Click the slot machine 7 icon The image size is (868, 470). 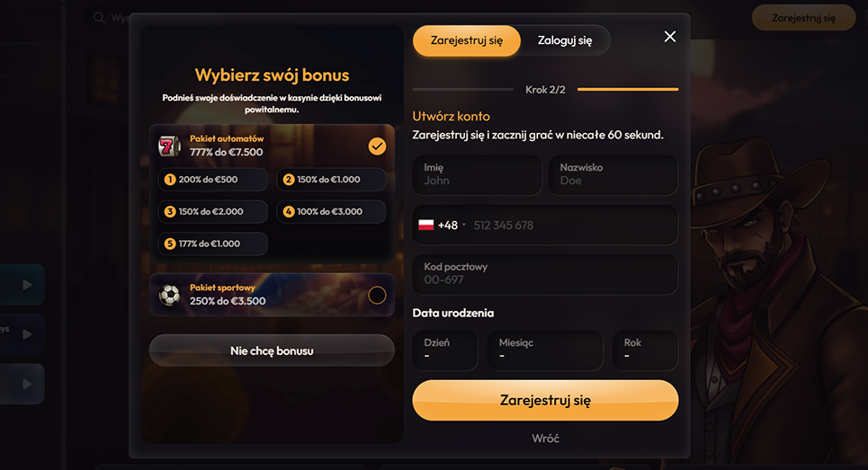[169, 146]
